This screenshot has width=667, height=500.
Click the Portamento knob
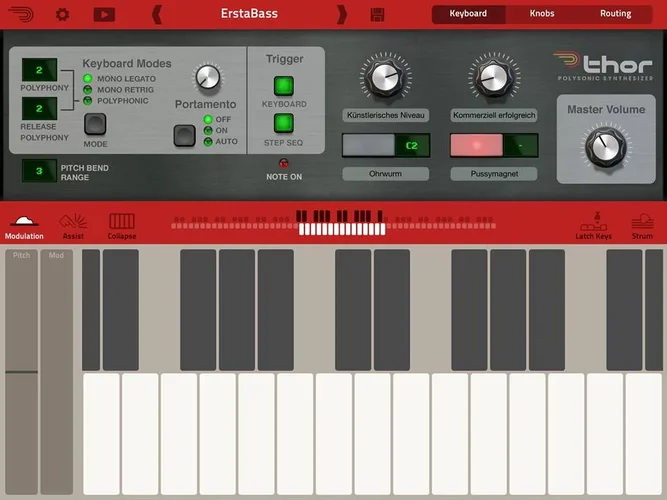[x=208, y=78]
